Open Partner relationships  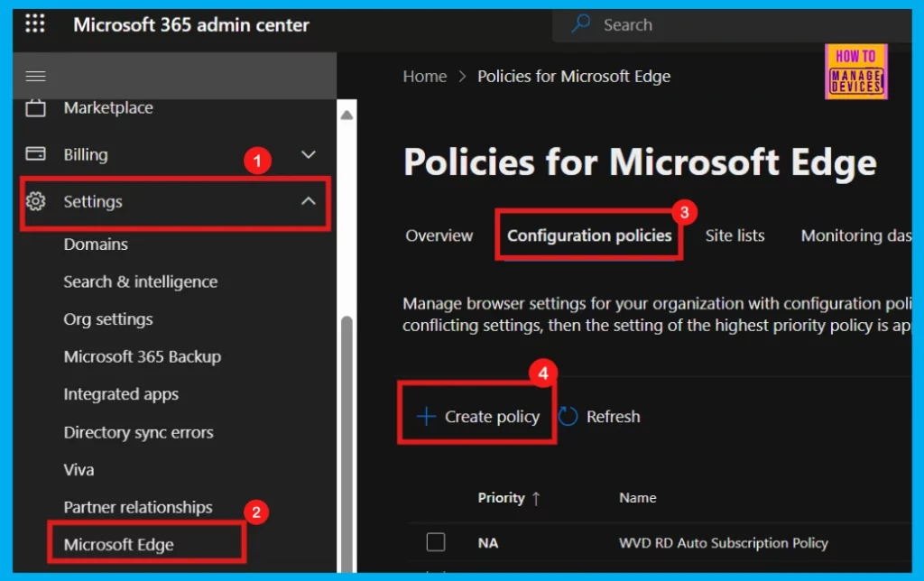(138, 507)
